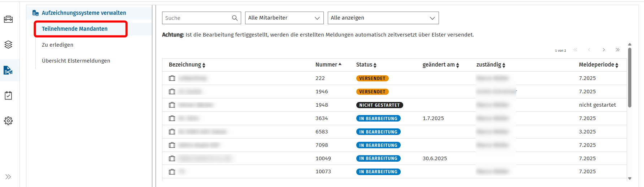
Task: Expand sidebar with double chevron icon
Action: click(x=8, y=177)
